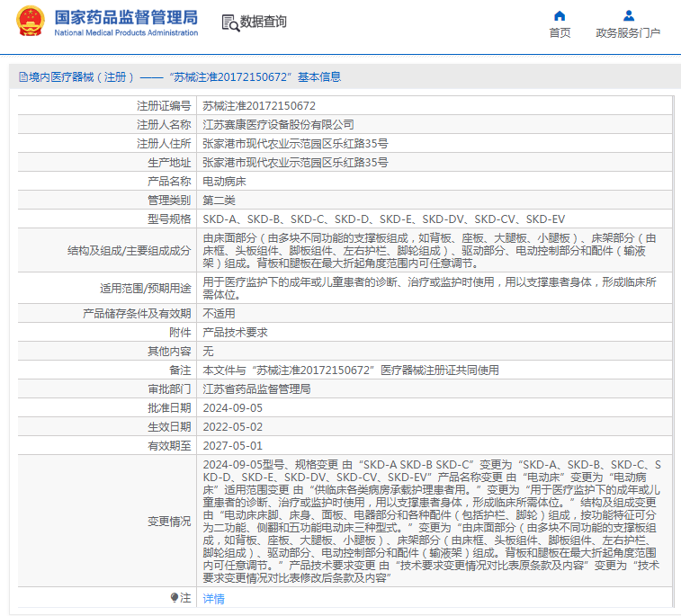Click the 适用范围/预期用途 description text
681x616 pixels.
click(430, 289)
